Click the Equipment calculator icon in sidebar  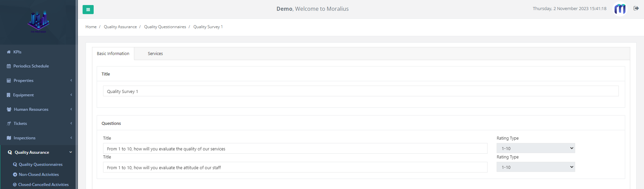click(x=8, y=95)
